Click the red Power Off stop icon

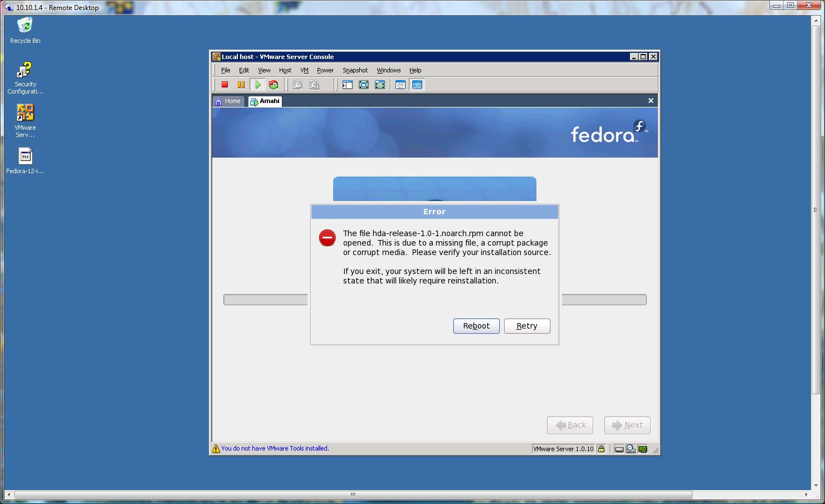pos(225,85)
